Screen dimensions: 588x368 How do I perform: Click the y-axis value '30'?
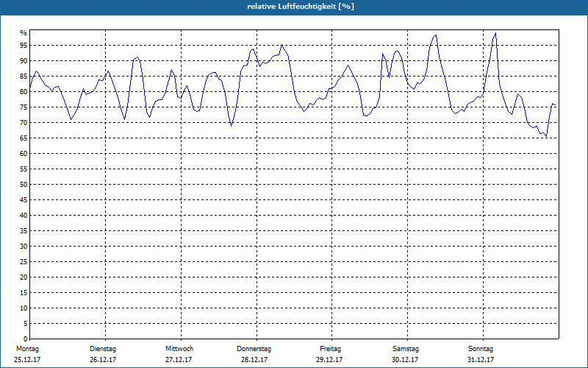(24, 247)
